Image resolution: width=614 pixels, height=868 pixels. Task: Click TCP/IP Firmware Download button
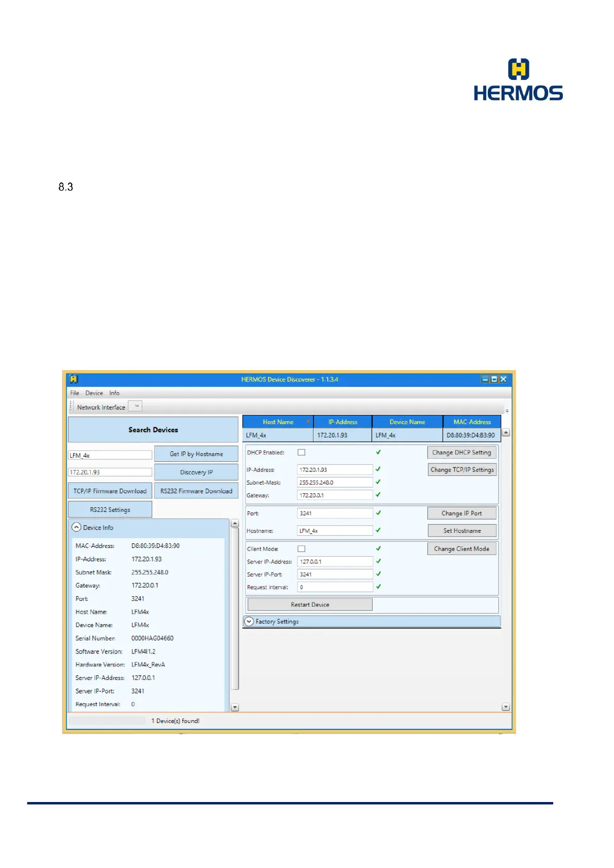(110, 491)
